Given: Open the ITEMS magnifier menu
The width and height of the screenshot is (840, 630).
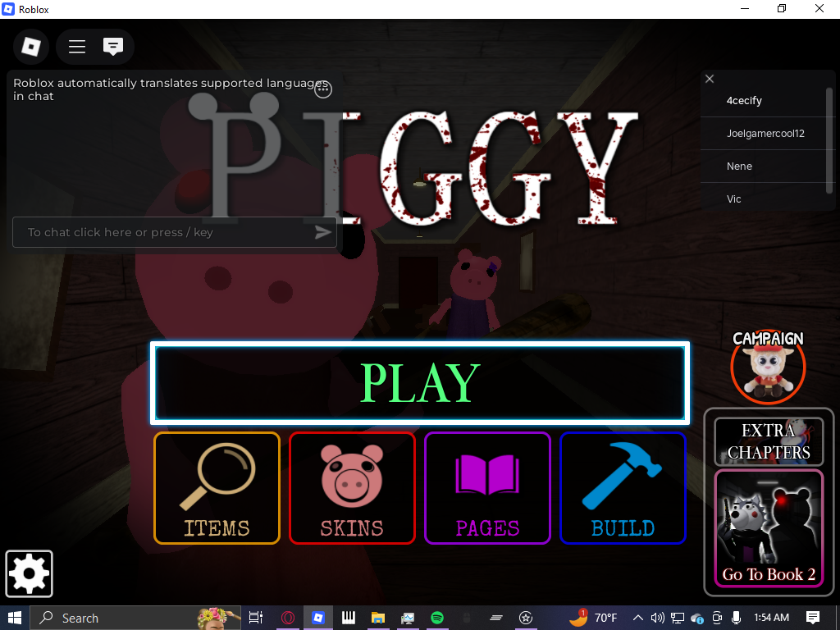Looking at the screenshot, I should point(217,488).
